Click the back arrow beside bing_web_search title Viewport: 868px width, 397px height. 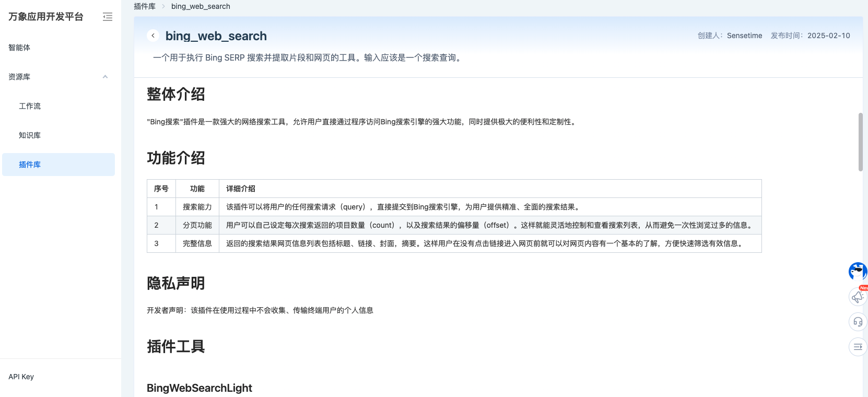(153, 36)
